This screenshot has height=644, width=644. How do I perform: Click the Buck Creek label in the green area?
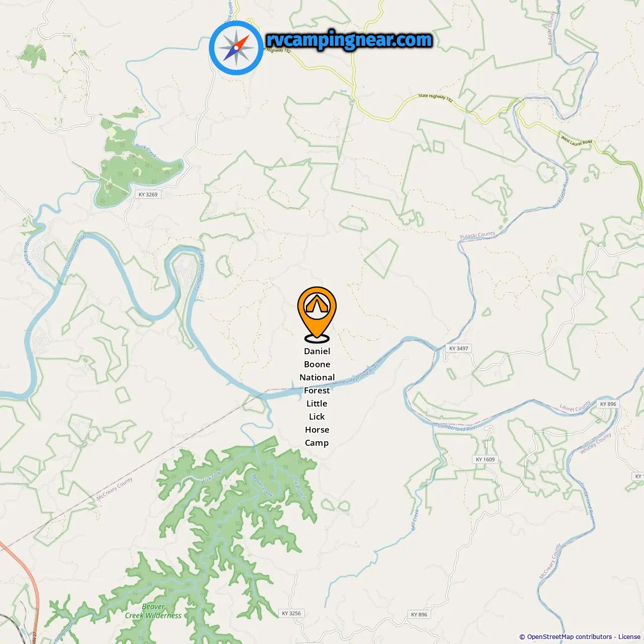pos(146,150)
